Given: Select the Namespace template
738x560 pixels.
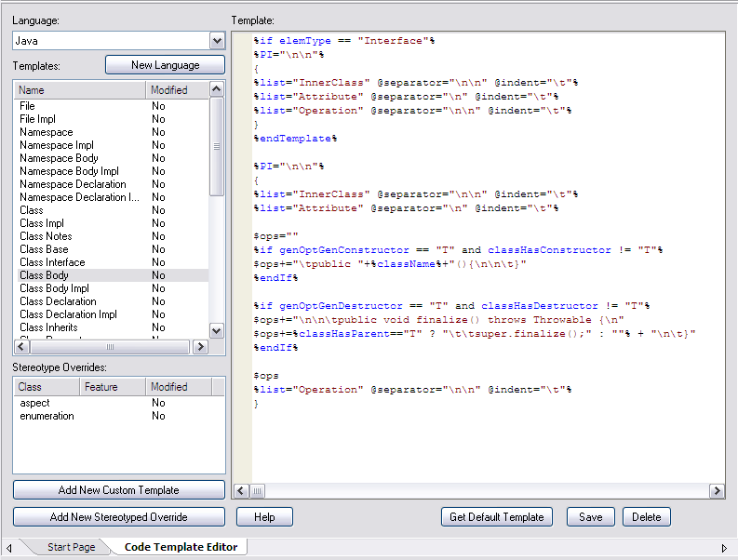Looking at the screenshot, I should tap(112, 132).
